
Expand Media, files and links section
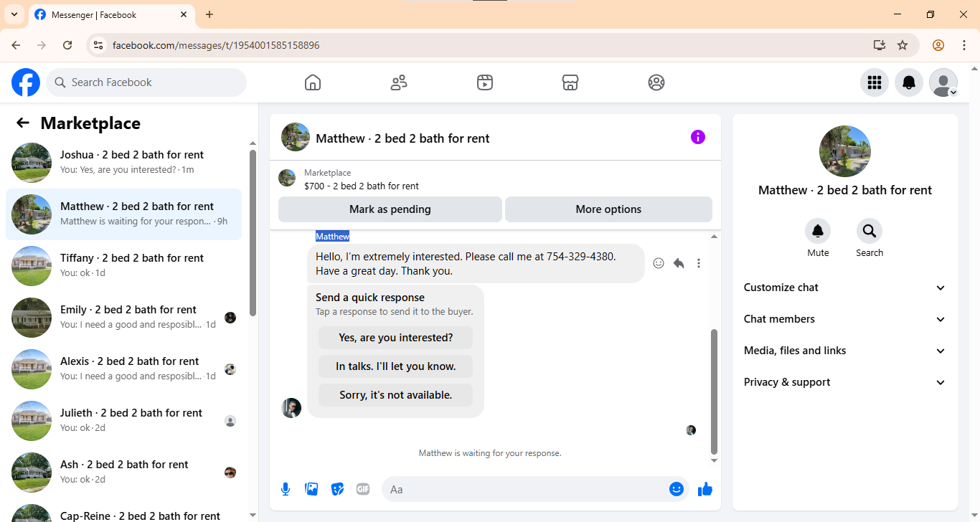click(x=845, y=351)
